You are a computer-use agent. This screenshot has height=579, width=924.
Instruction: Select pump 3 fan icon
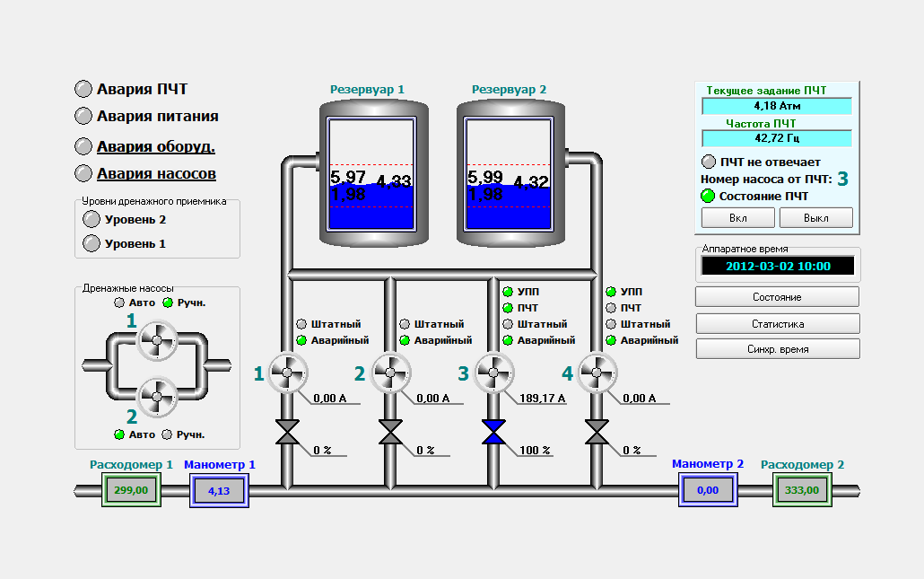[493, 373]
